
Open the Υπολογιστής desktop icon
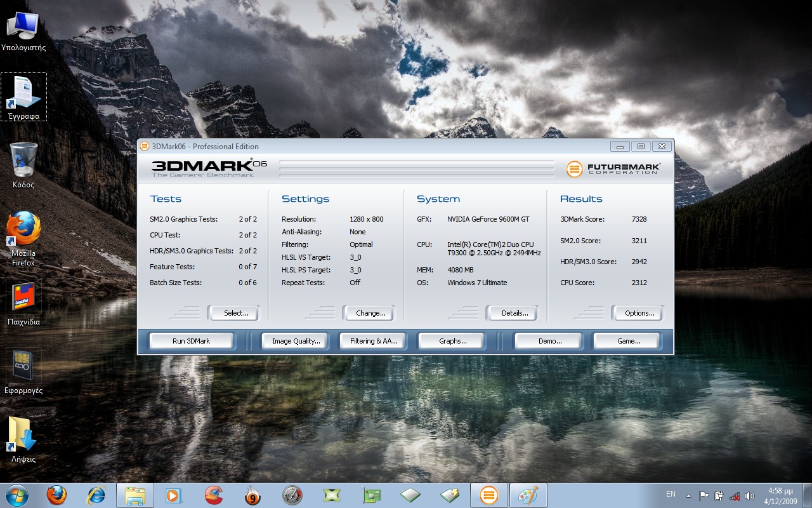pos(23,32)
